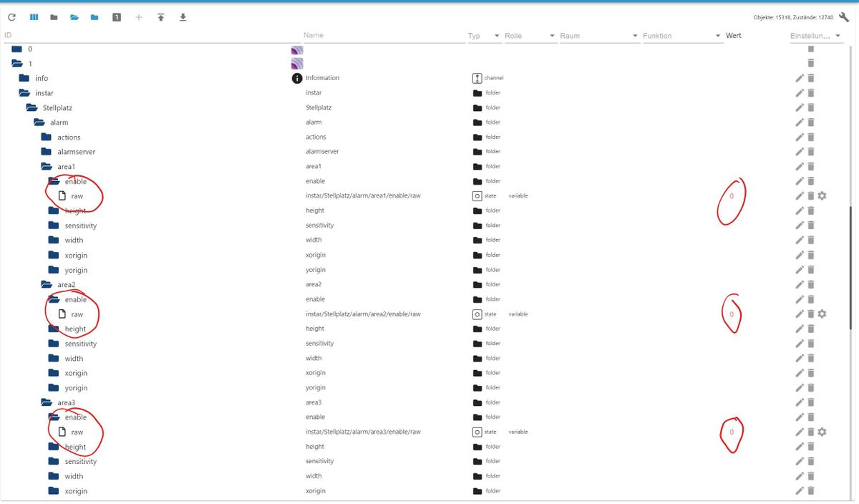This screenshot has width=859, height=504.
Task: Expand the actions folder
Action: pos(47,137)
